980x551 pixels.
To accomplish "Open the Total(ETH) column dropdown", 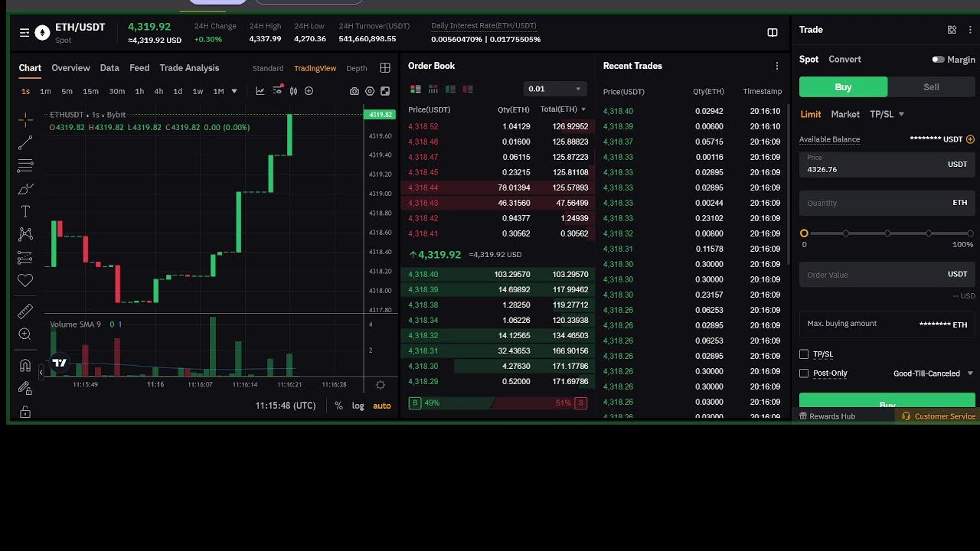I will point(583,109).
